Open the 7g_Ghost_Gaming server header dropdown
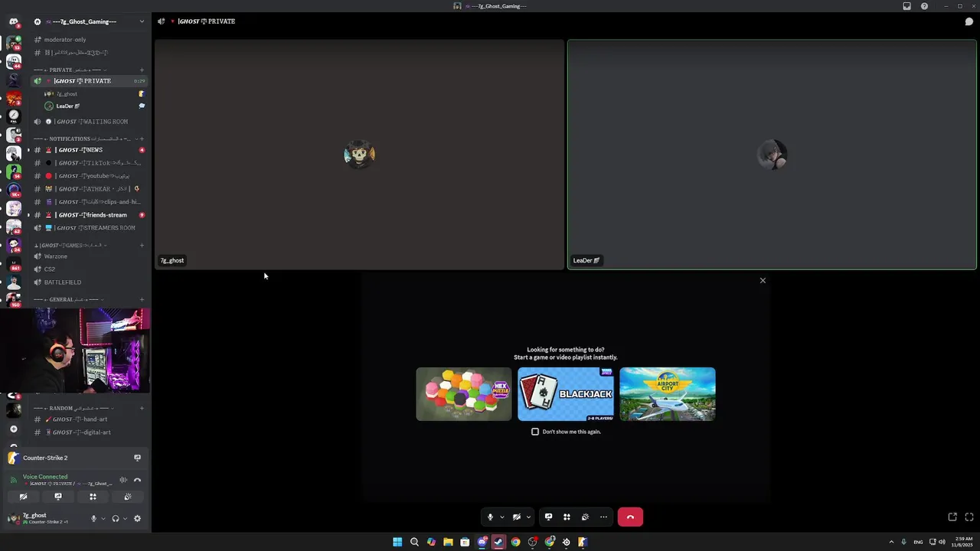Image resolution: width=980 pixels, height=551 pixels. click(x=89, y=21)
